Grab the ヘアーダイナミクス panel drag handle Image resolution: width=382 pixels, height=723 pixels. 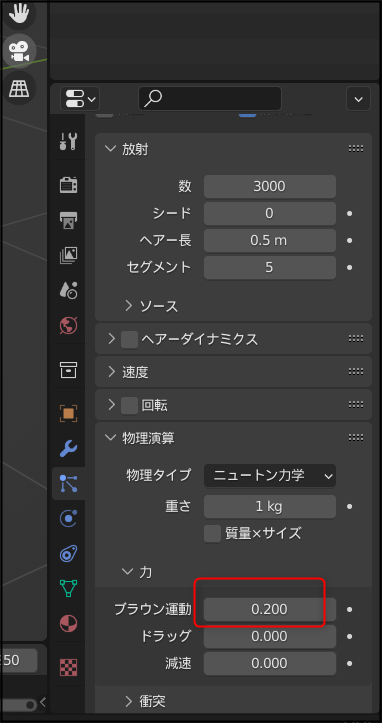tap(356, 339)
